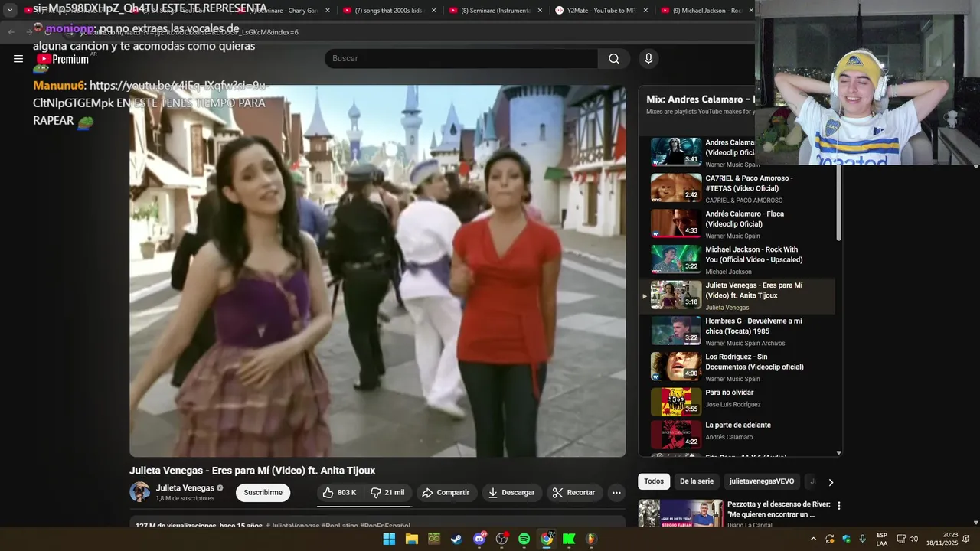This screenshot has height=551, width=980.
Task: Start voice search with microphone icon
Action: pos(648,59)
